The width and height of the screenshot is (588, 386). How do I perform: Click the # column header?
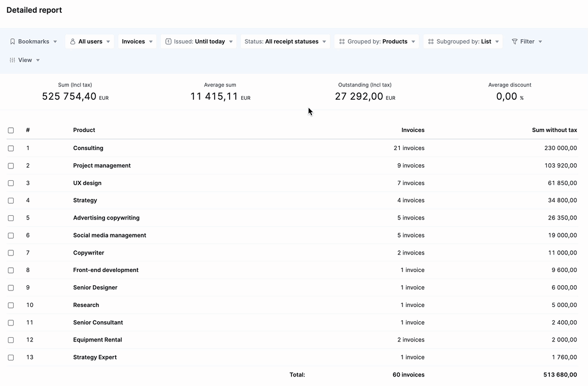(28, 130)
